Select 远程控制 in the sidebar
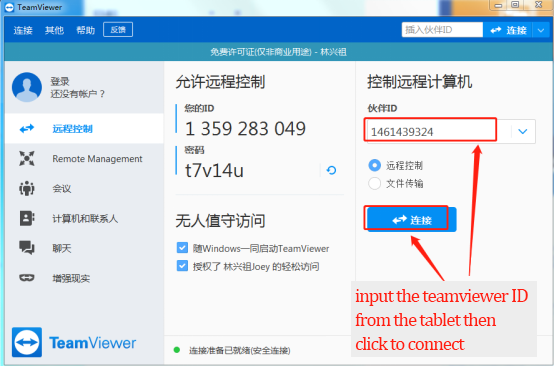The height and width of the screenshot is (367, 554). (x=84, y=129)
